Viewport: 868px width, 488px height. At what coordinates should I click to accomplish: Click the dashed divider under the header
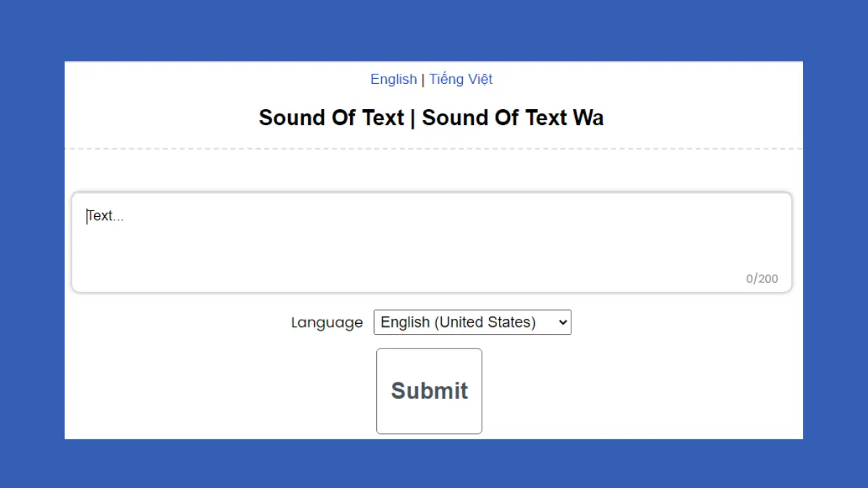click(x=434, y=148)
